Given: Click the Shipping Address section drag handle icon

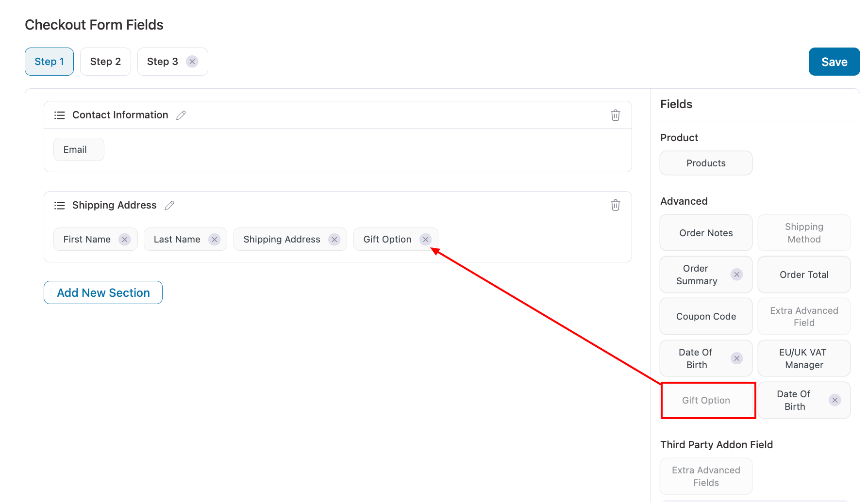Looking at the screenshot, I should [x=59, y=205].
